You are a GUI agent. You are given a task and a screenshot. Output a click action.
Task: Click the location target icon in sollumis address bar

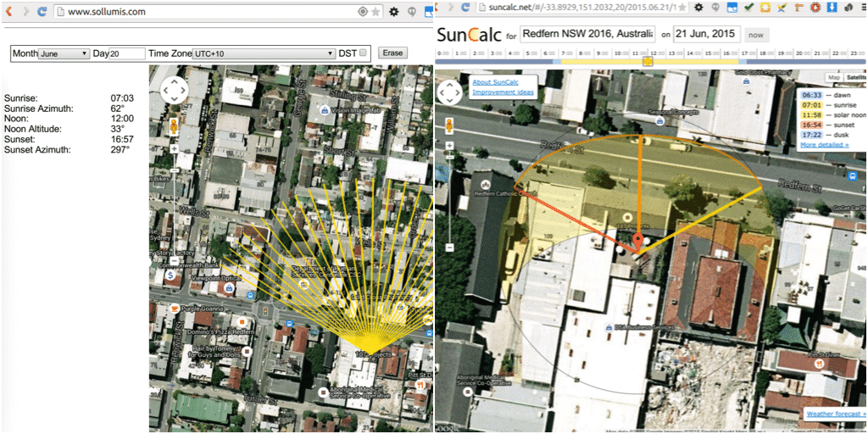[x=363, y=11]
